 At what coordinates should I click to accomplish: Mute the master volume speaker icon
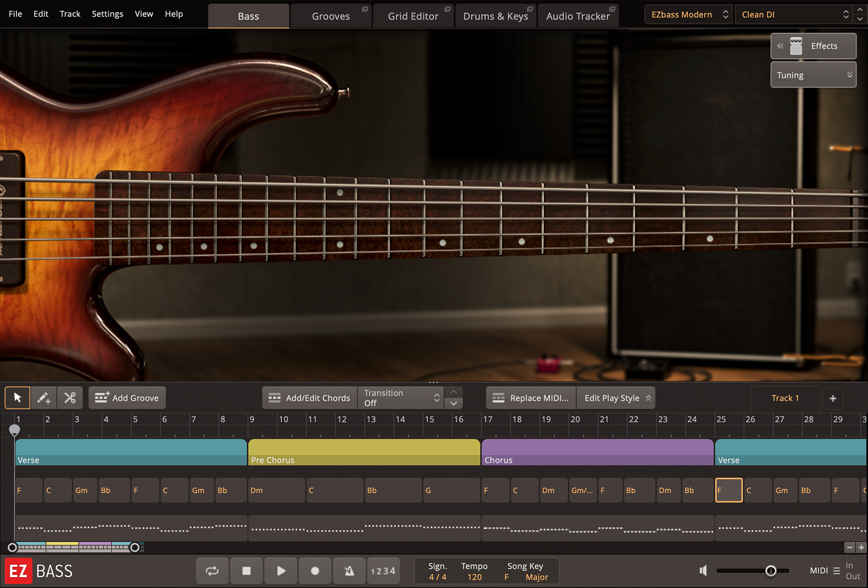[703, 571]
